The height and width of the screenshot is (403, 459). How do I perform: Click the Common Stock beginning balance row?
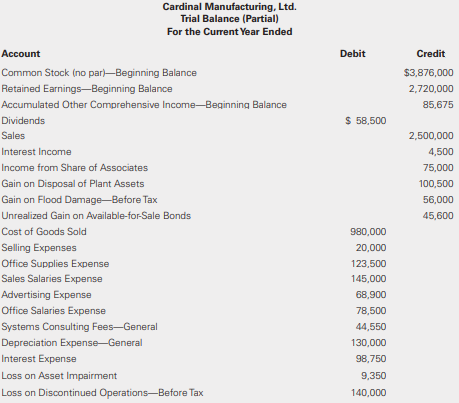[227, 73]
